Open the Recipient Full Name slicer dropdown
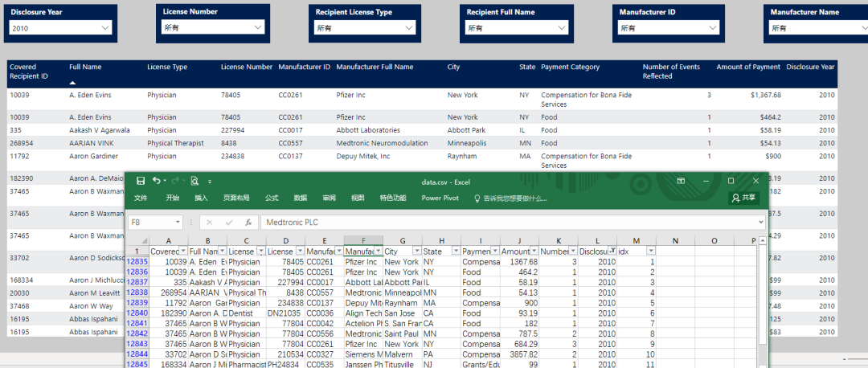868x368 pixels. point(516,27)
